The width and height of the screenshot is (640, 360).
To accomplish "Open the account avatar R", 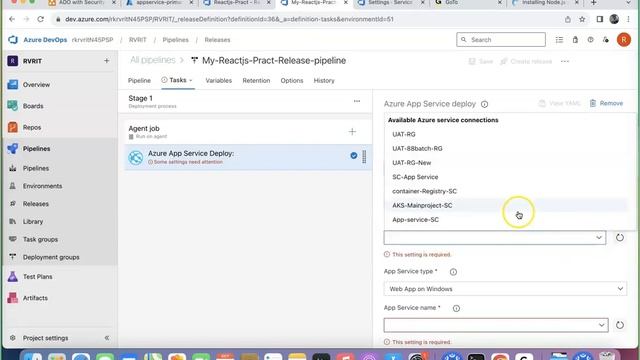I will pos(624,40).
